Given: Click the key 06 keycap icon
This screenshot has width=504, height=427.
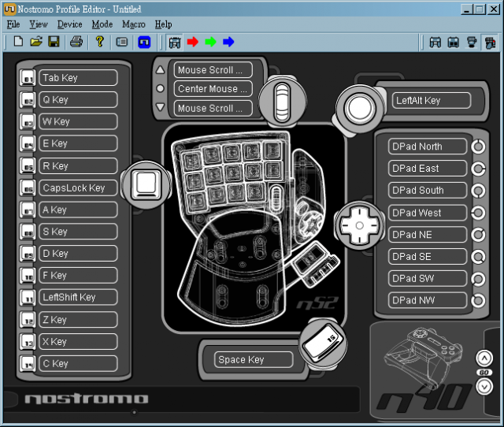Looking at the screenshot, I should point(28,188).
